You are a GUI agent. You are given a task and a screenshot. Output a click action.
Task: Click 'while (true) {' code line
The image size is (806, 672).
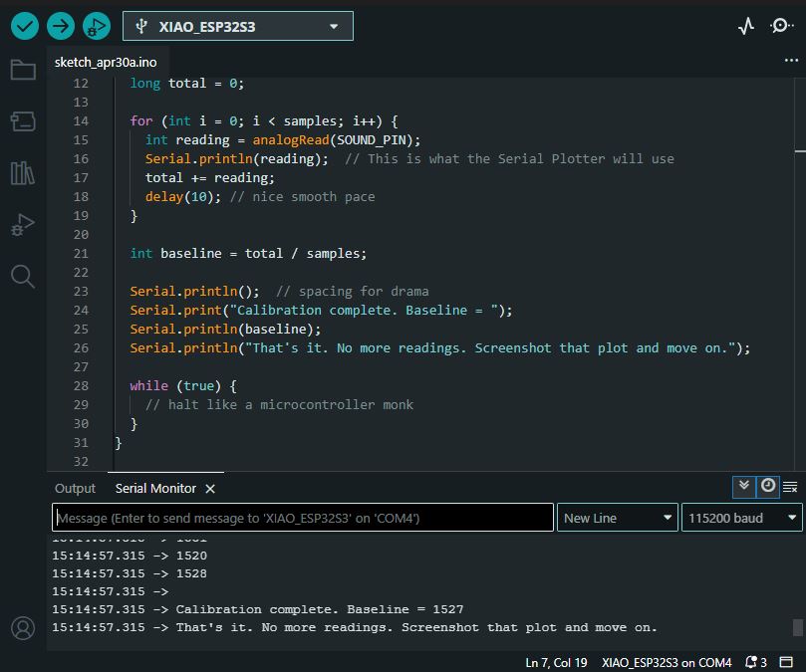pos(183,385)
